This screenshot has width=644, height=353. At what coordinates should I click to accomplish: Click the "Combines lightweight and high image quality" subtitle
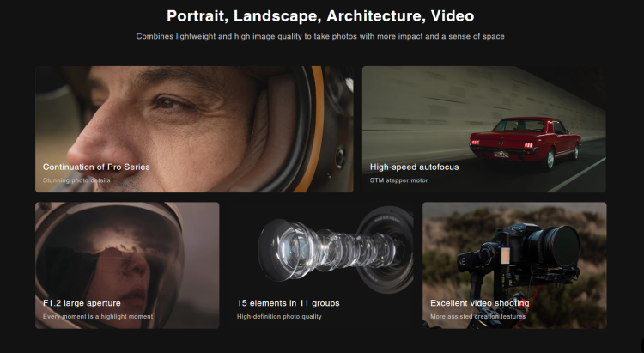pyautogui.click(x=320, y=36)
